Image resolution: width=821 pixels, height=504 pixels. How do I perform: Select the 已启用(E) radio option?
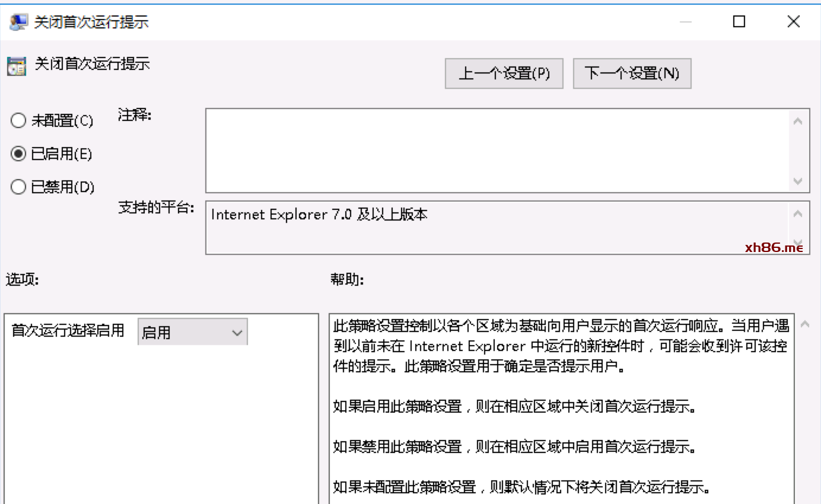(x=19, y=154)
